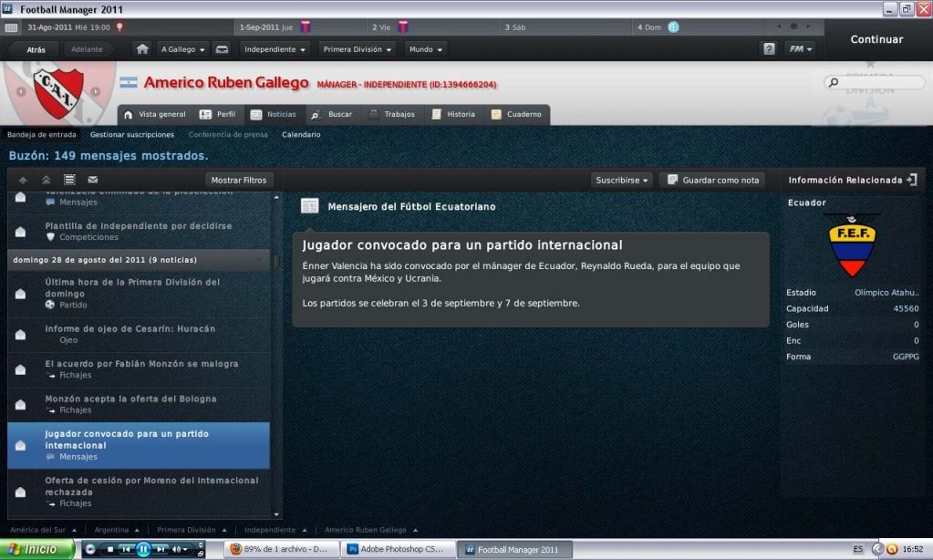Switch to Adobe Photoshop CS taskbar window

(399, 549)
